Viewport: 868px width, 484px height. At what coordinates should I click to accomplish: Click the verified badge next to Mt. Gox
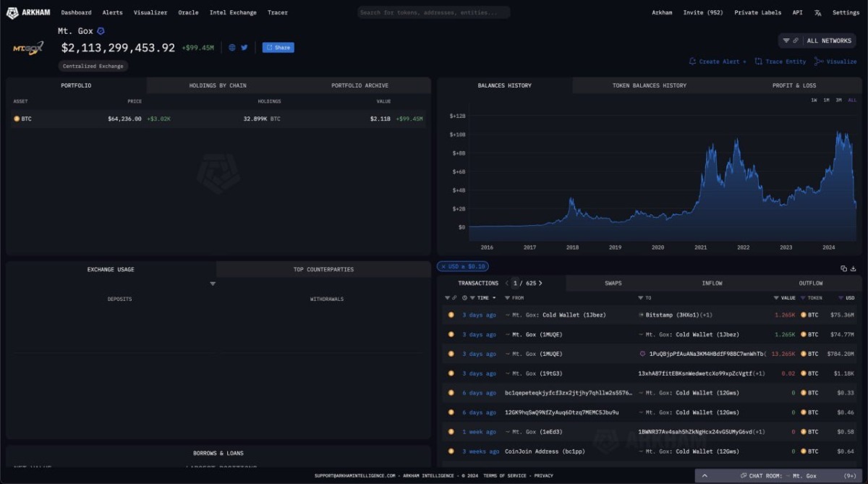click(x=101, y=31)
